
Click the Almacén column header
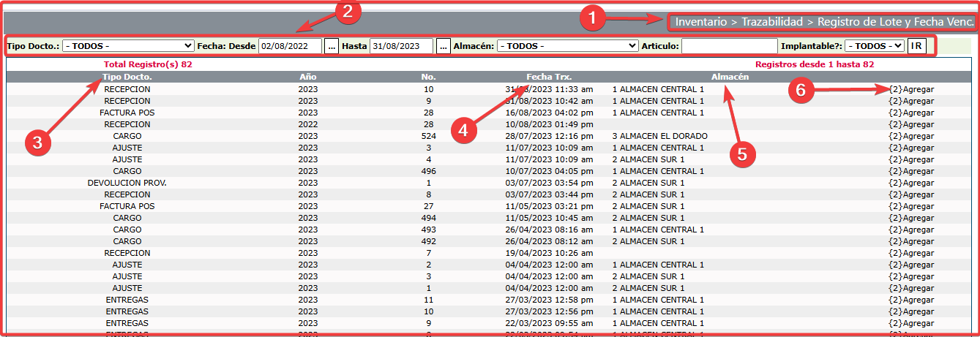(730, 77)
